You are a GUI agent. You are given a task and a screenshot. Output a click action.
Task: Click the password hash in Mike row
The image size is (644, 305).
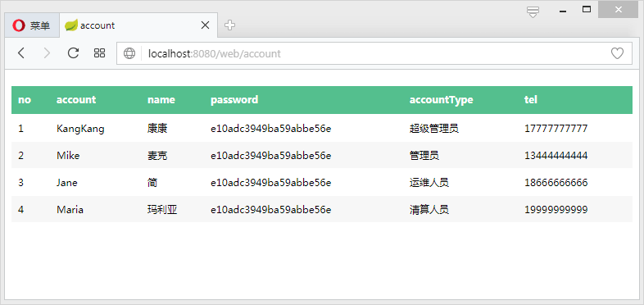[271, 156]
